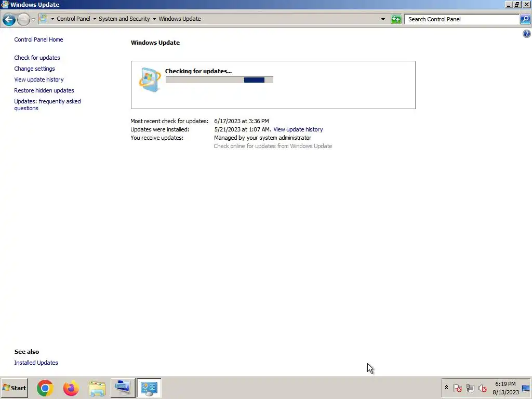Open Action Center flag tray icon
Image resolution: width=532 pixels, height=399 pixels.
tap(457, 388)
